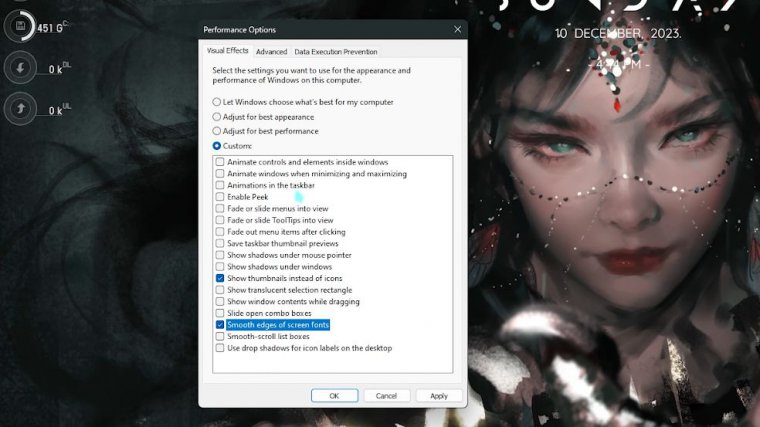Click the disk storage widget icon

pyautogui.click(x=20, y=29)
